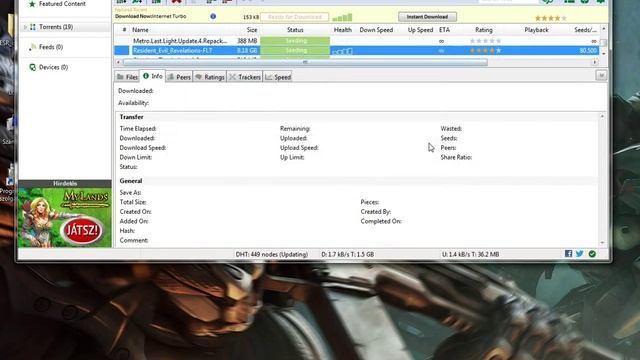Expand the Torrents (19) tree arrow
This screenshot has width=640, height=360.
tap(25, 27)
